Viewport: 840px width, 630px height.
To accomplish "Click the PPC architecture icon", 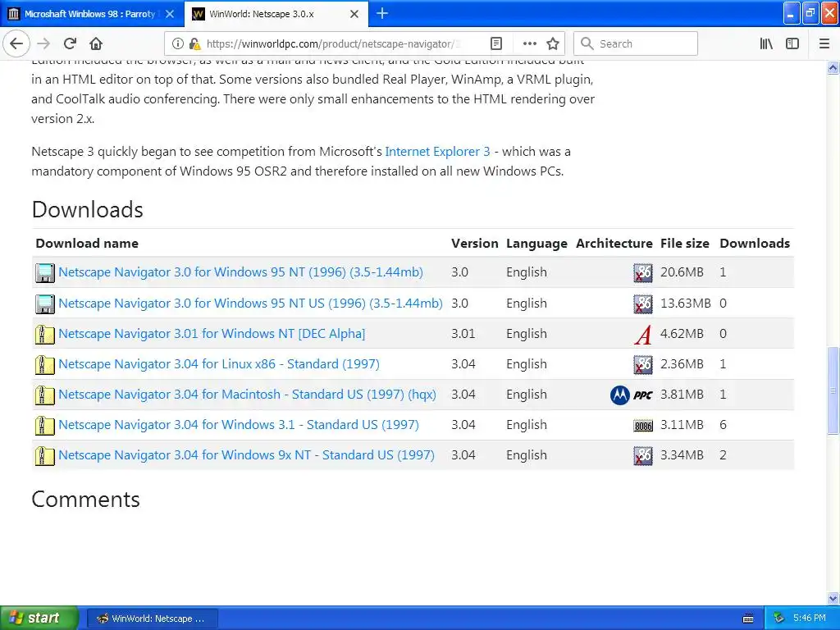I will [x=643, y=395].
